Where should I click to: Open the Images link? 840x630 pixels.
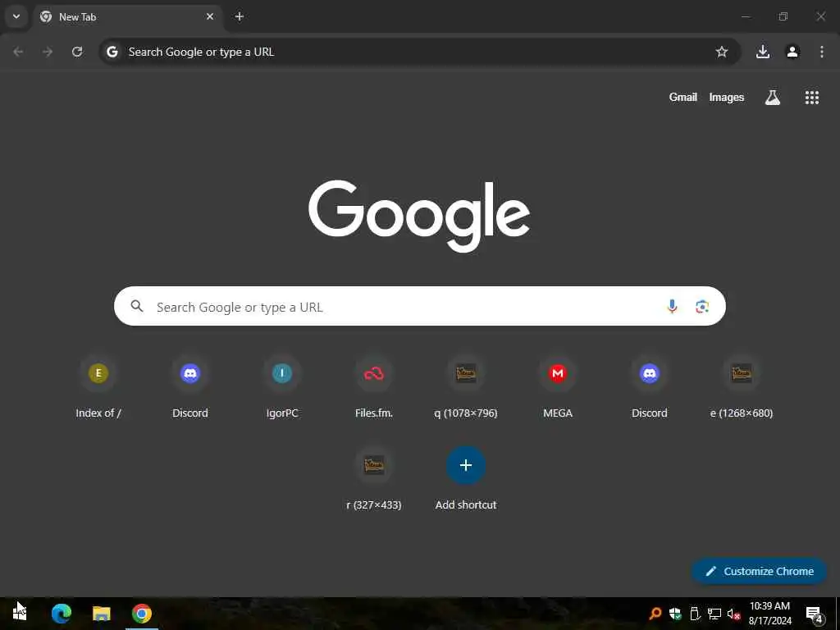pyautogui.click(x=727, y=97)
